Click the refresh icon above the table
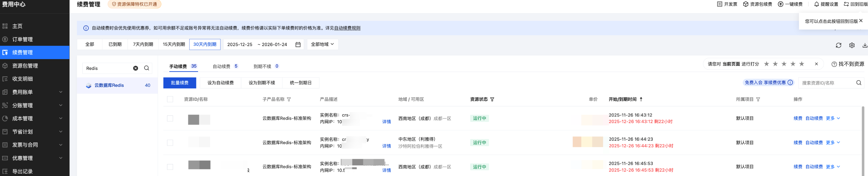The width and height of the screenshot is (868, 176). [838, 45]
